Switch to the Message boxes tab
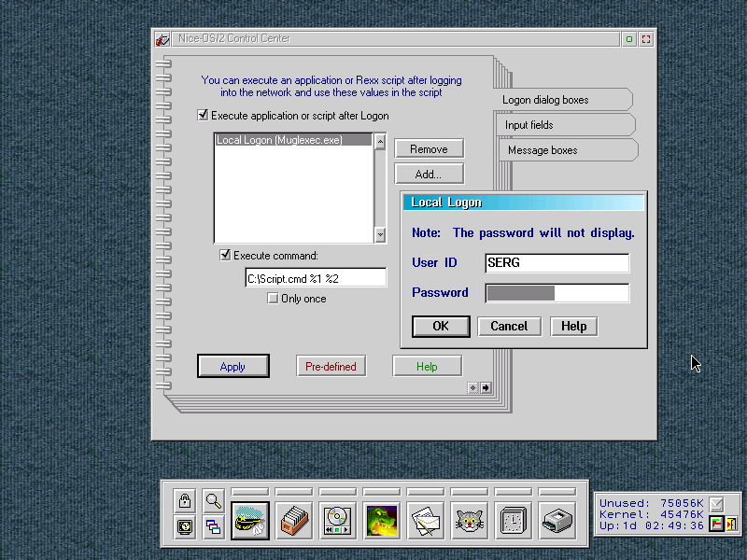Screen dimensions: 747x560 (x=568, y=150)
